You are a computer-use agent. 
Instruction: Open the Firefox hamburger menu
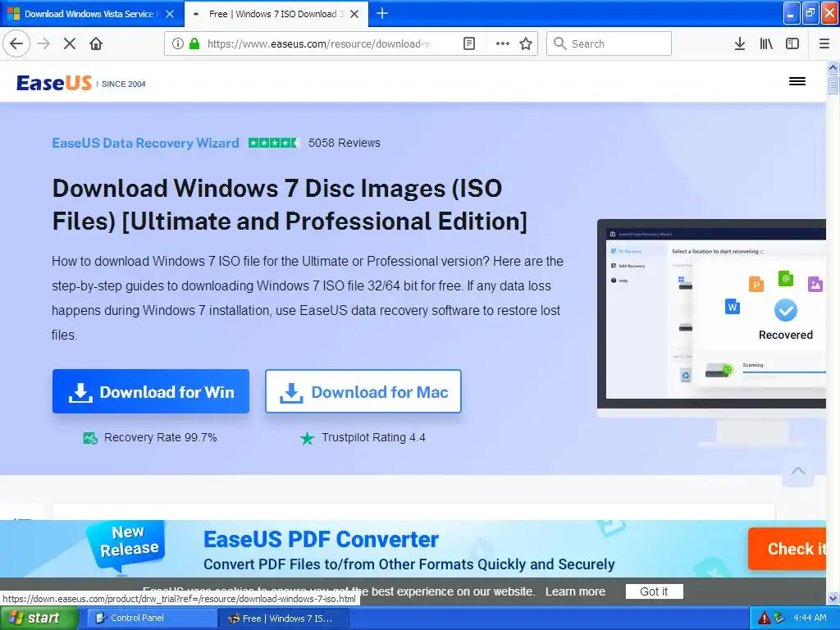coord(824,43)
